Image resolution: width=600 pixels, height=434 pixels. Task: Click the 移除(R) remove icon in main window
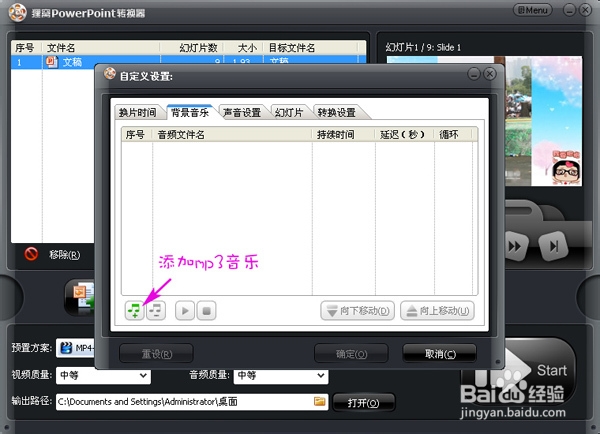pyautogui.click(x=31, y=254)
